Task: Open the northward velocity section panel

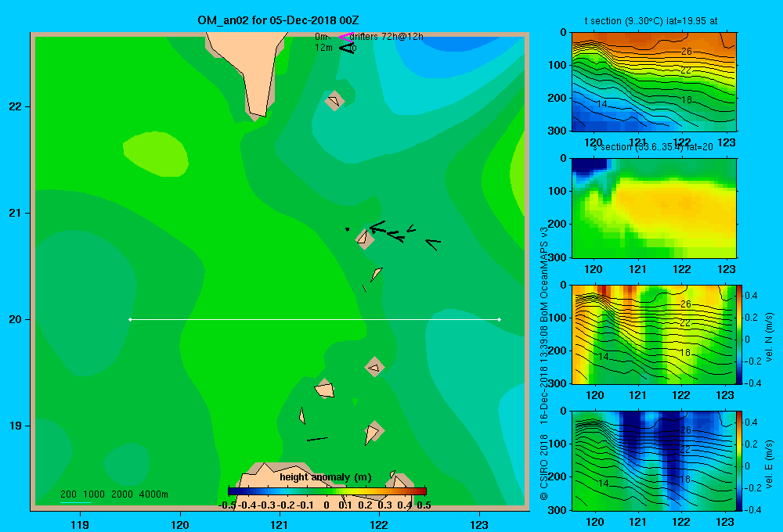Action: click(x=654, y=334)
